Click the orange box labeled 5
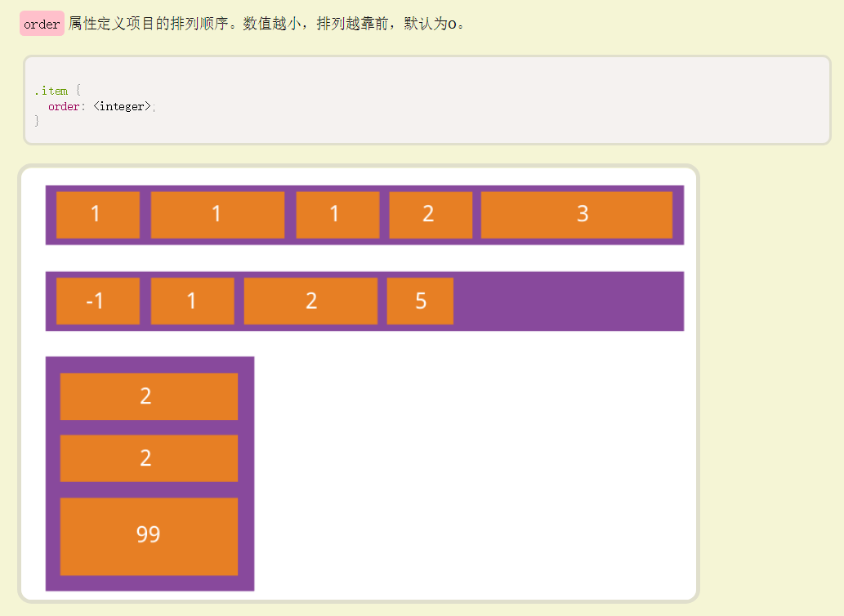 [x=420, y=301]
